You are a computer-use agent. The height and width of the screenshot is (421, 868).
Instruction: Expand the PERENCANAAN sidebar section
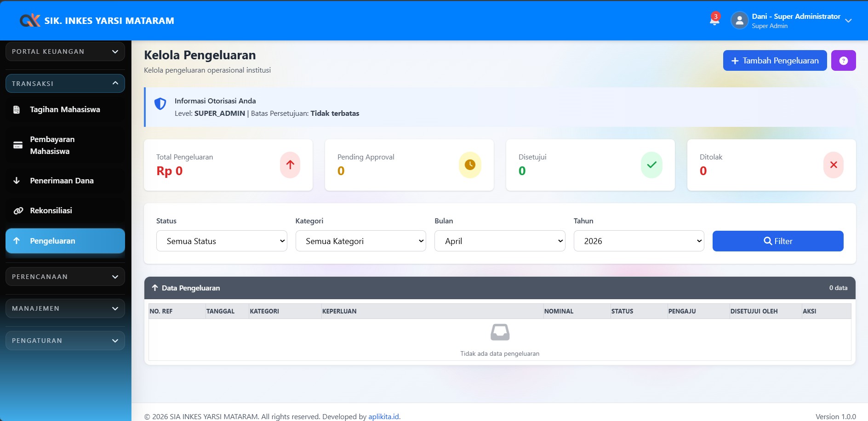click(x=65, y=277)
